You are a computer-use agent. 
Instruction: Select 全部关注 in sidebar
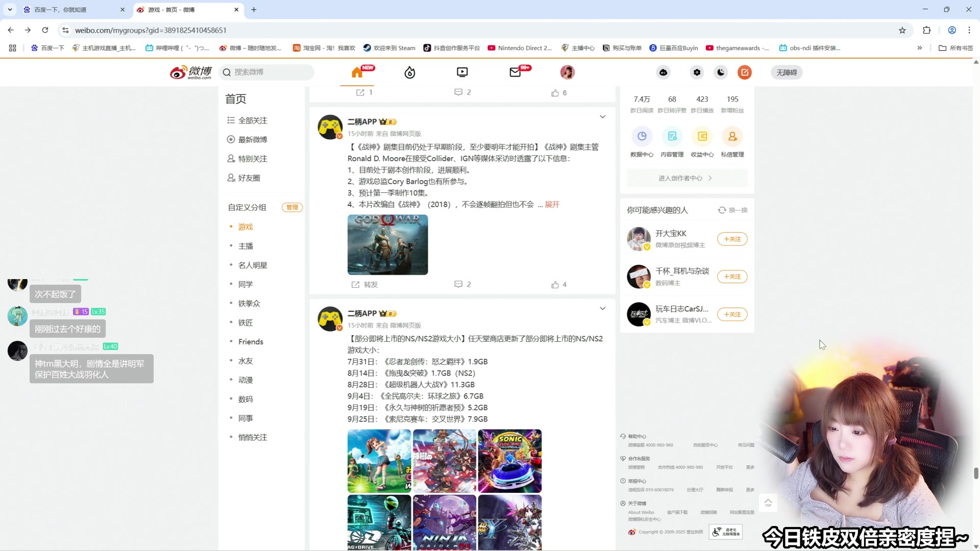click(253, 120)
